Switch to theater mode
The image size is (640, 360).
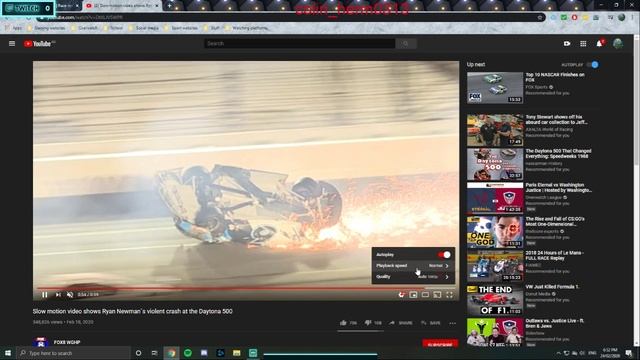425,295
